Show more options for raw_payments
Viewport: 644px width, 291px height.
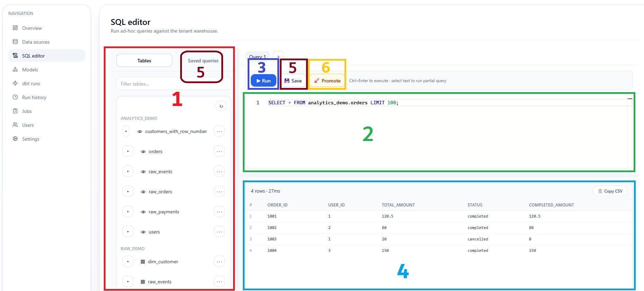coord(219,212)
